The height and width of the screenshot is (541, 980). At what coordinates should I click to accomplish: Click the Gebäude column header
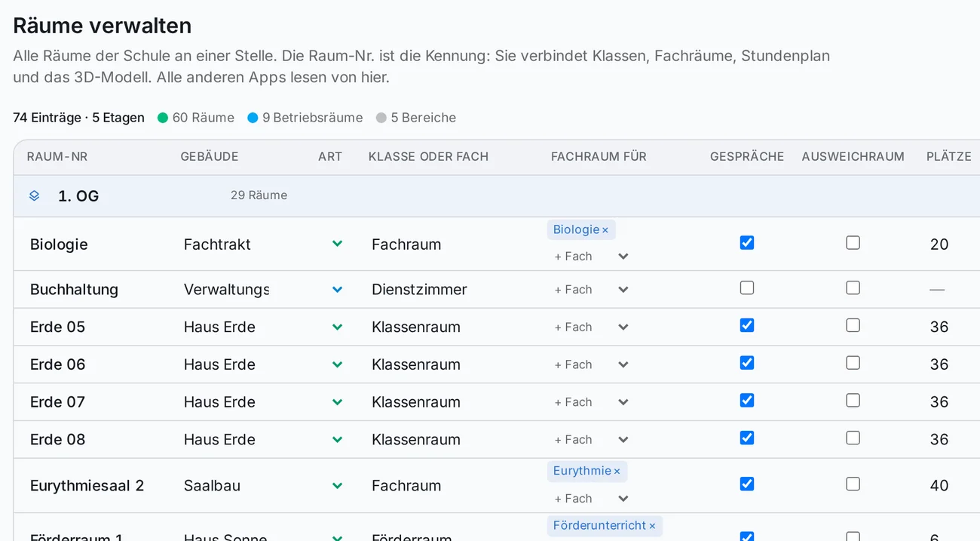coord(210,157)
